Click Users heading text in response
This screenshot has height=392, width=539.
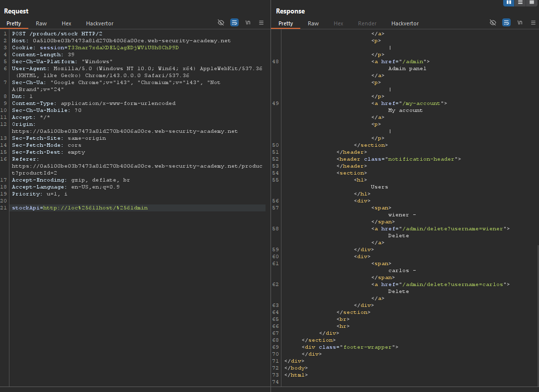pos(379,187)
